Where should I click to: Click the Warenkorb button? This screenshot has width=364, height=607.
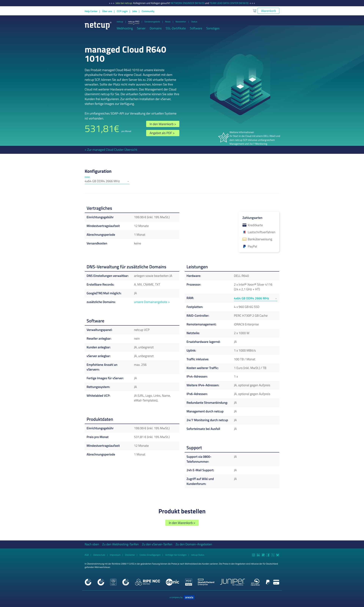268,11
